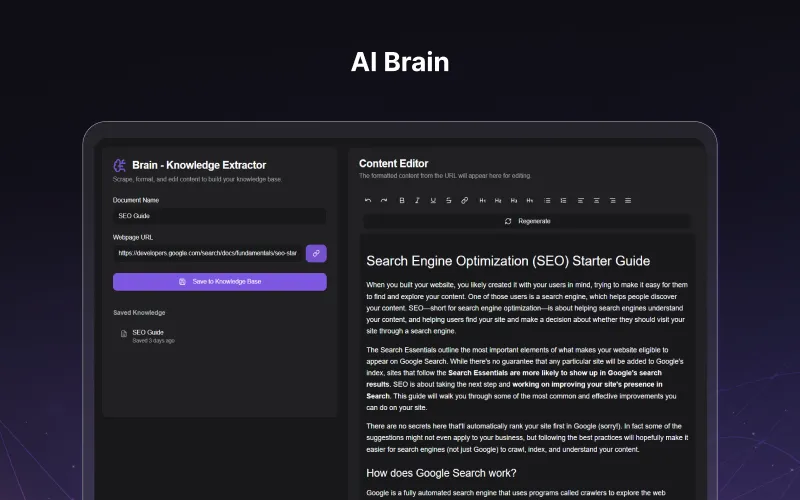Justify the text alignment
The image size is (800, 500).
pyautogui.click(x=628, y=200)
